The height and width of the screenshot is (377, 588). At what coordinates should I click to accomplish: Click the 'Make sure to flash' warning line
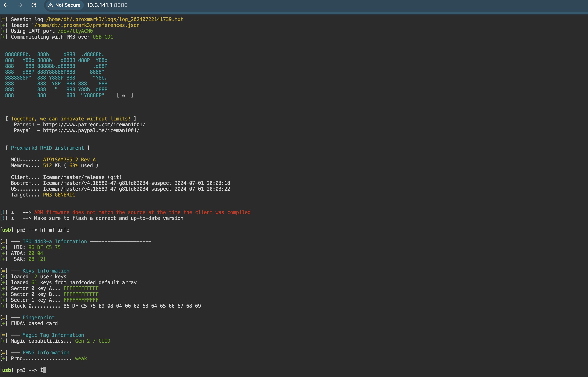coord(108,218)
